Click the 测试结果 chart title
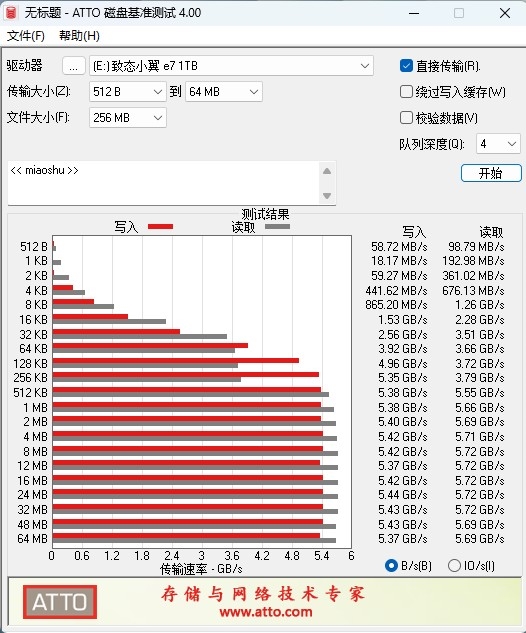 (x=265, y=214)
